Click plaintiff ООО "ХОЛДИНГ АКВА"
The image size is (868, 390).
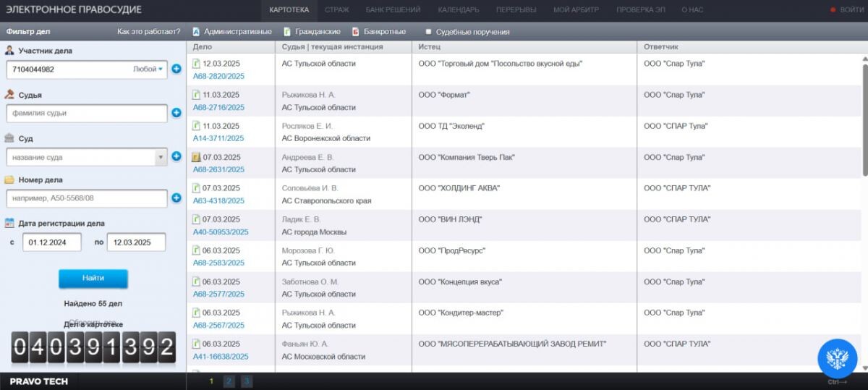click(459, 188)
